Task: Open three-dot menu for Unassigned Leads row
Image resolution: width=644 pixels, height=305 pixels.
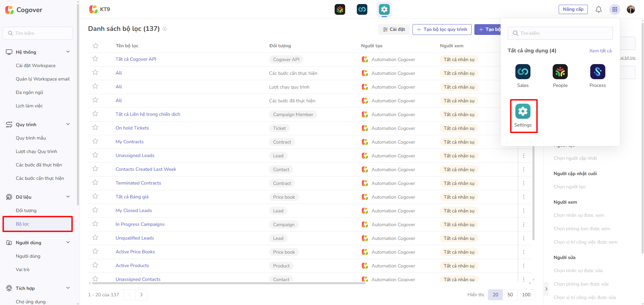Action: (x=523, y=156)
